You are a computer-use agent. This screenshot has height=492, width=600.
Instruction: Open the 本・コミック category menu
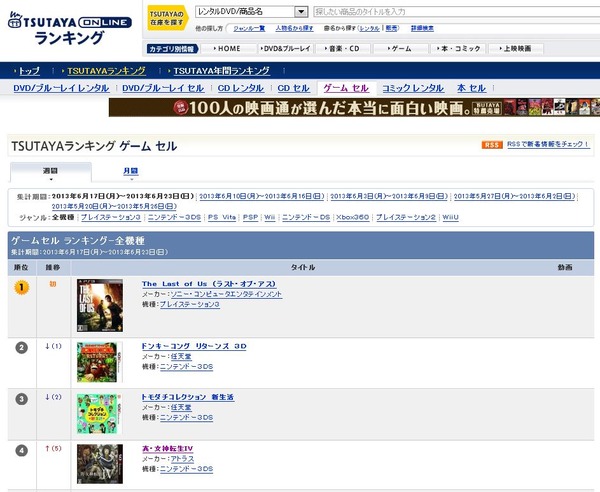(458, 49)
